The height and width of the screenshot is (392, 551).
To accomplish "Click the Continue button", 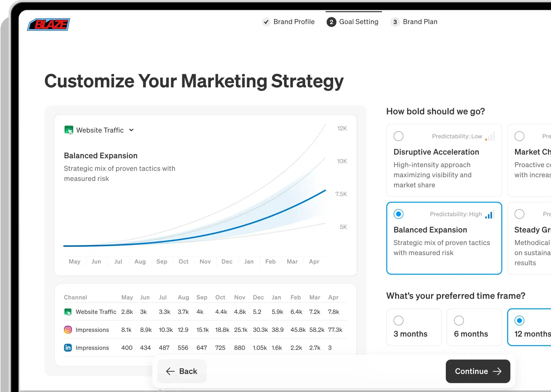I will tap(478, 371).
